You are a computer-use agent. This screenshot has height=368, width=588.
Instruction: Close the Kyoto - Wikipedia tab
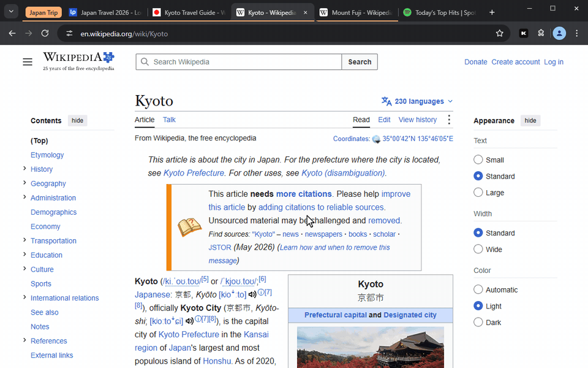pos(305,12)
